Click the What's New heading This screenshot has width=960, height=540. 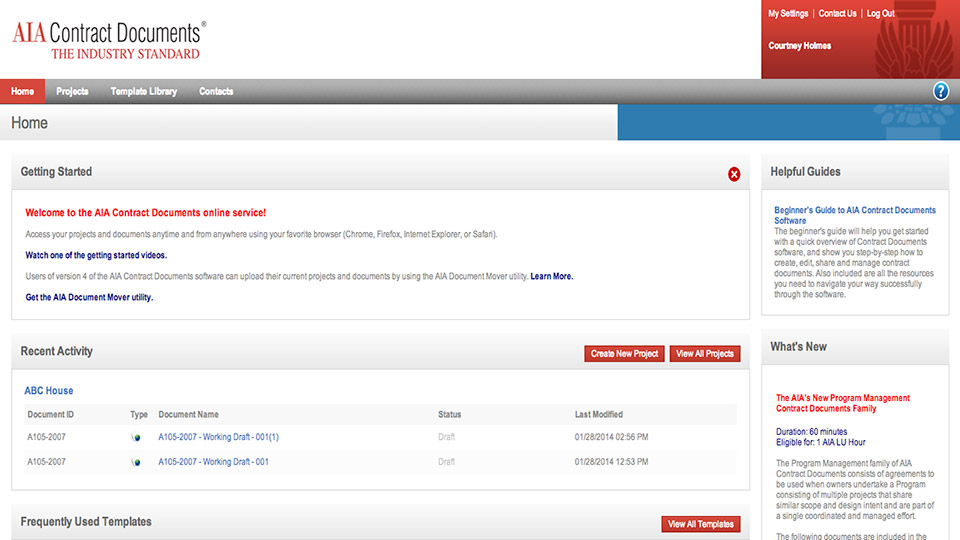tap(798, 347)
